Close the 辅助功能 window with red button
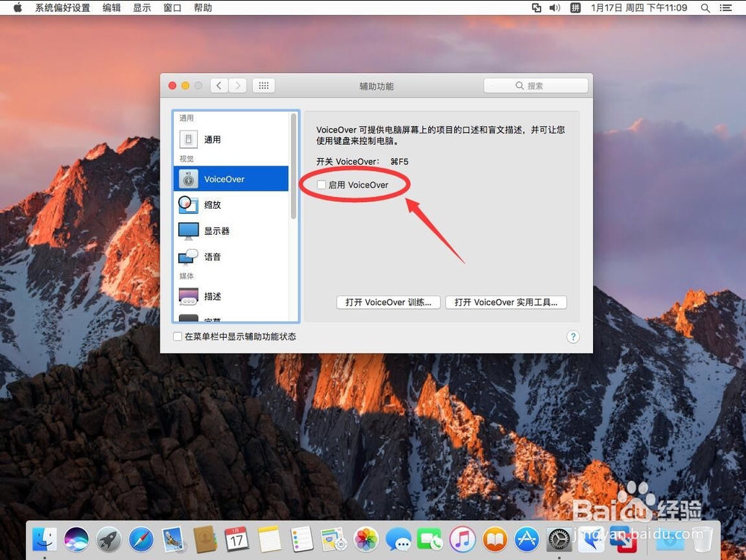Screen dimensions: 746x560 (x=172, y=86)
